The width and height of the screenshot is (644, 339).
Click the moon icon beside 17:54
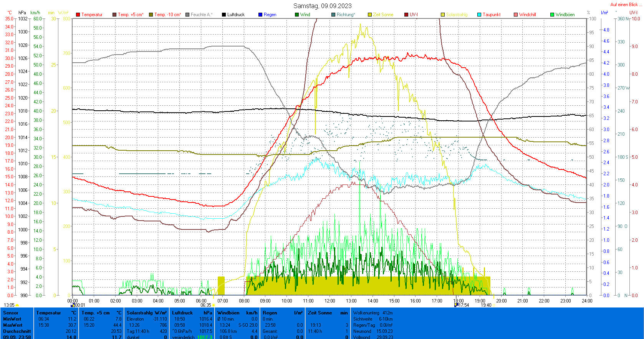click(456, 305)
